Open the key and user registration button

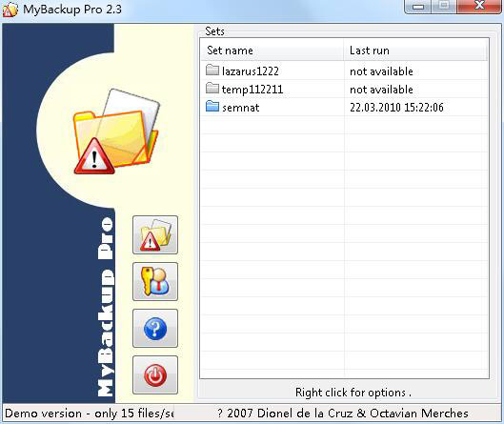pyautogui.click(x=155, y=282)
